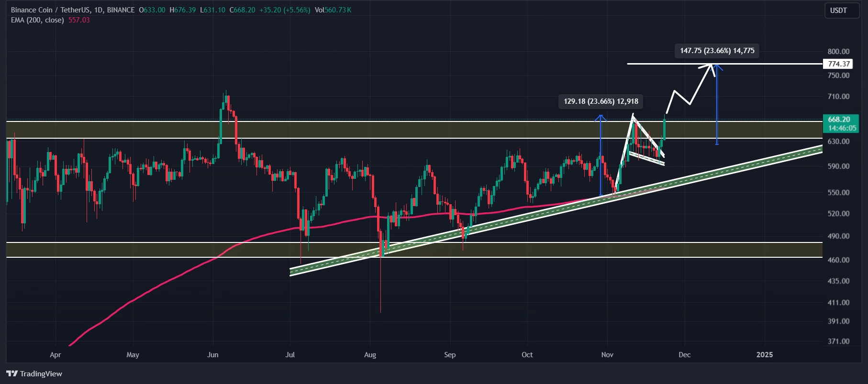868x384 pixels.
Task: Click the 460.00 price axis label
Action: tap(838, 260)
